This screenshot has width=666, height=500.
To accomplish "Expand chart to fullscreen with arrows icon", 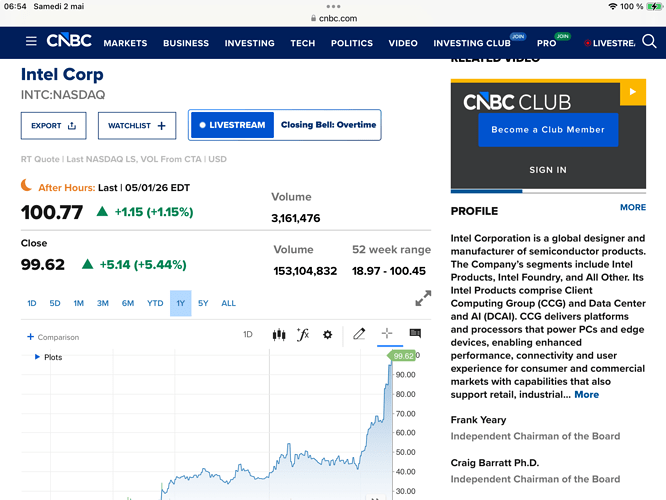I will click(x=423, y=298).
